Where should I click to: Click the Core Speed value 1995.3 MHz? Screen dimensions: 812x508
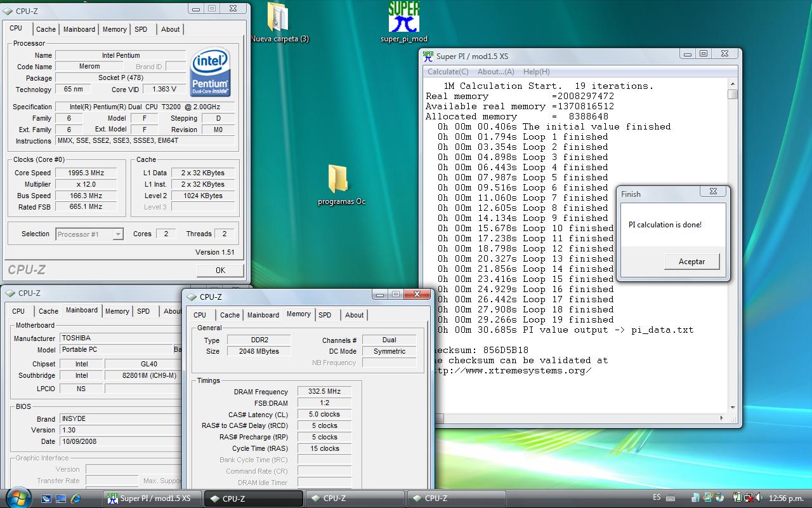(86, 173)
